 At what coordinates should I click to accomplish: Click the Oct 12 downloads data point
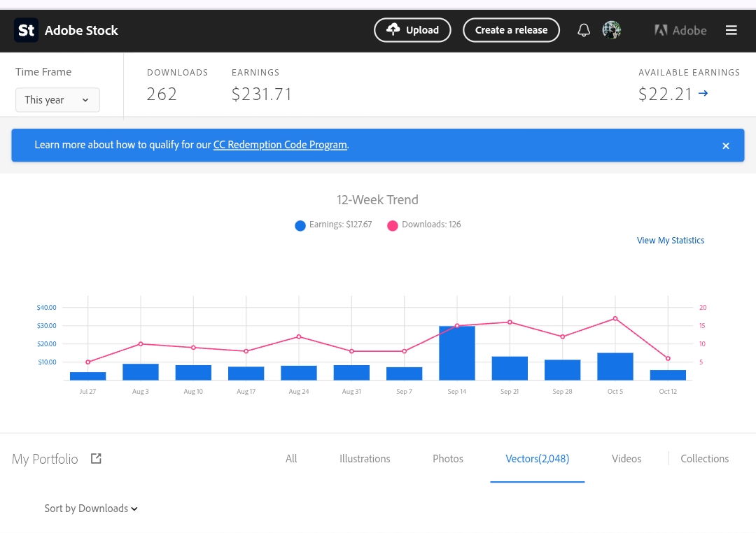click(668, 359)
